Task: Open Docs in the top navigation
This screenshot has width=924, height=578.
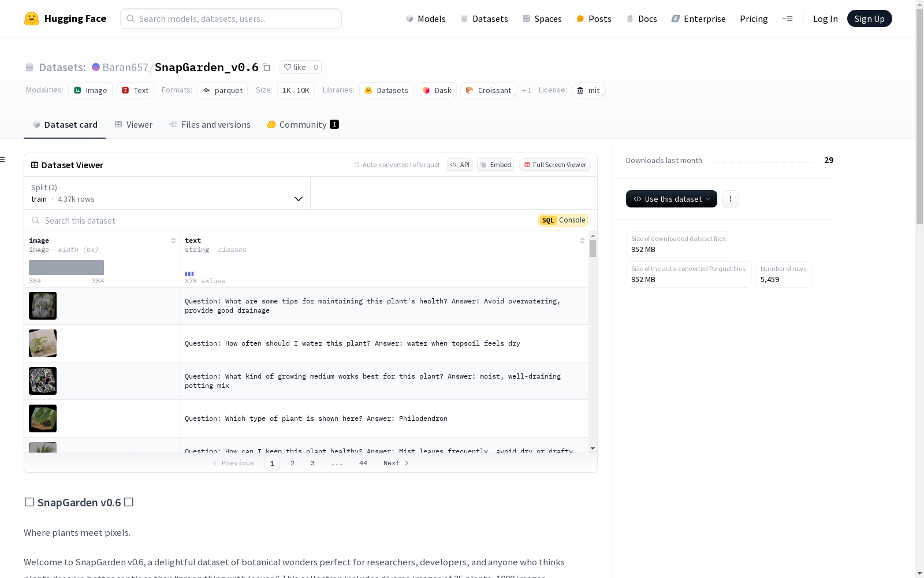Action: click(642, 18)
